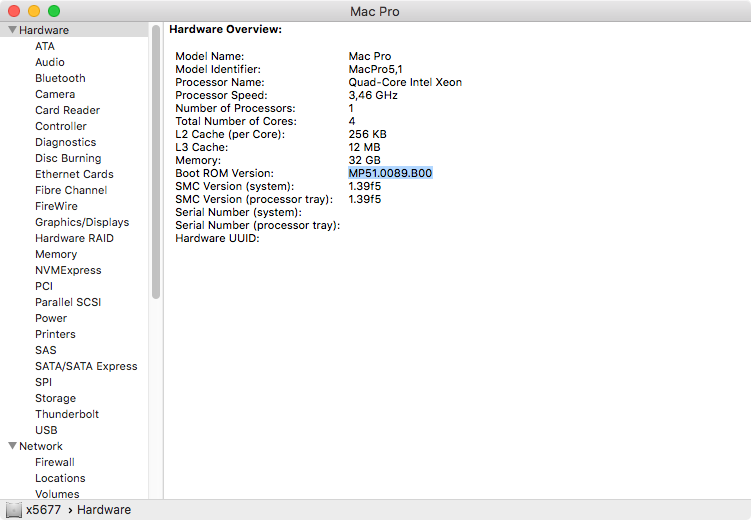Open Locations under Network
The height and width of the screenshot is (520, 751).
pos(60,478)
